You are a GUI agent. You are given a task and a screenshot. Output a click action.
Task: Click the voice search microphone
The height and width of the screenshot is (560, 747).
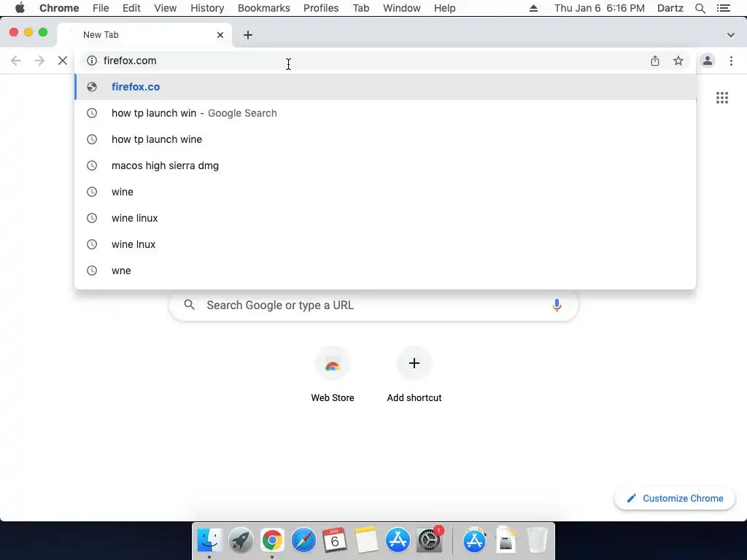pos(557,305)
